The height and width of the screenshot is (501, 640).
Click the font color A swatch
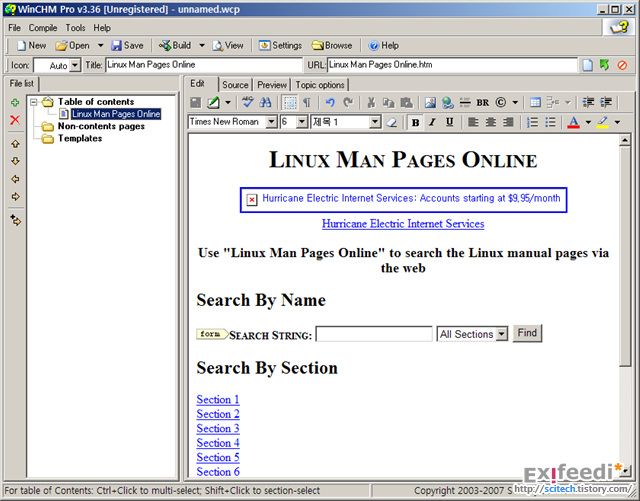[573, 122]
